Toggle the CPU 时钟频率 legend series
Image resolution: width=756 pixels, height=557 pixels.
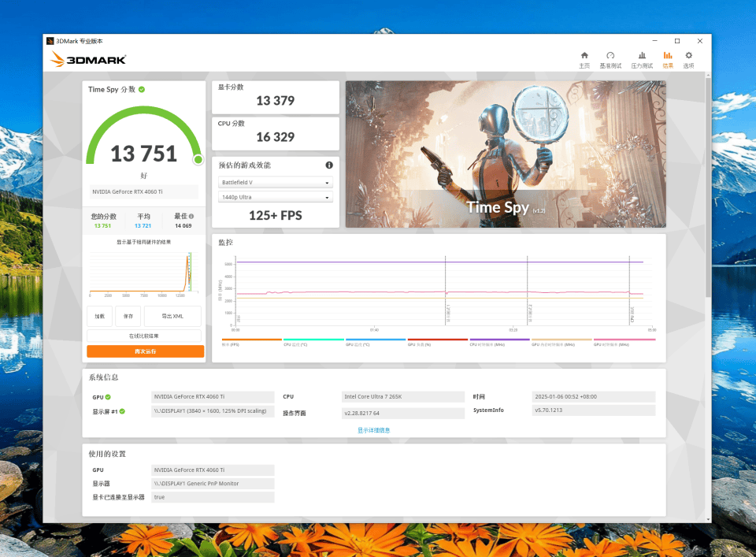click(499, 343)
